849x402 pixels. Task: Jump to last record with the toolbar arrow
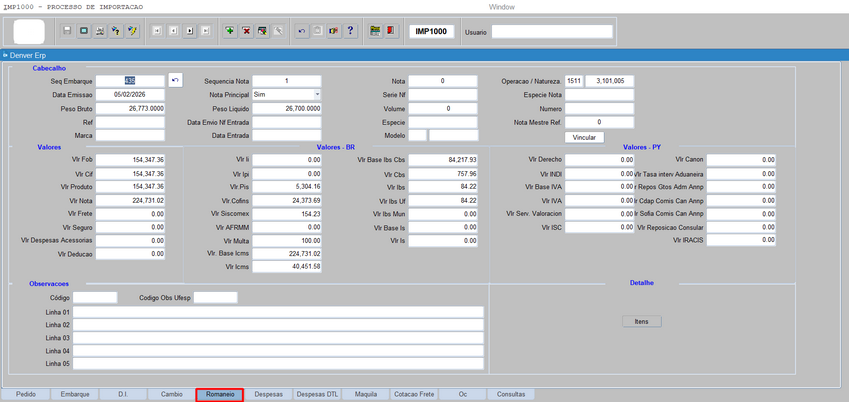click(x=205, y=31)
